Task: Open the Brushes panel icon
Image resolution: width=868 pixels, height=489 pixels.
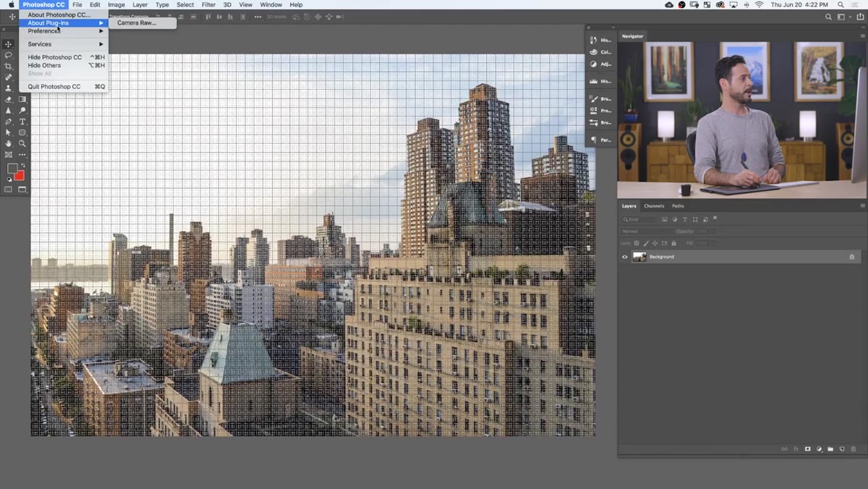Action: coord(594,98)
